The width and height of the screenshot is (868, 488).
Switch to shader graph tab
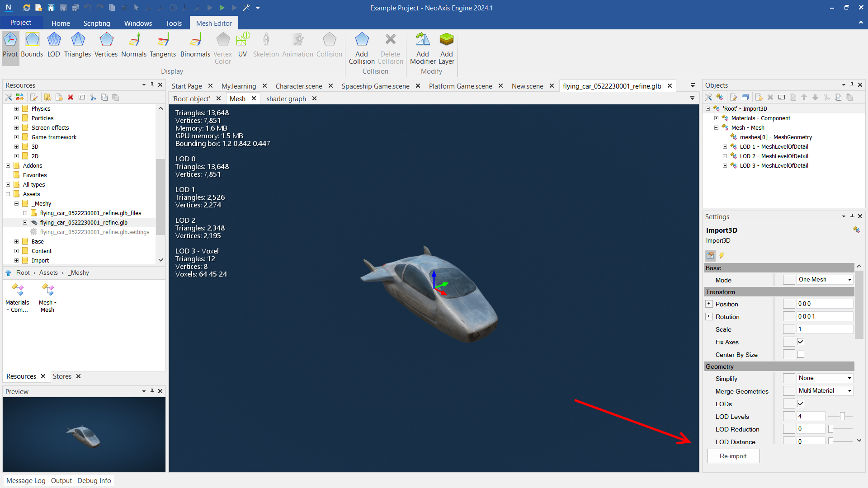tap(286, 99)
